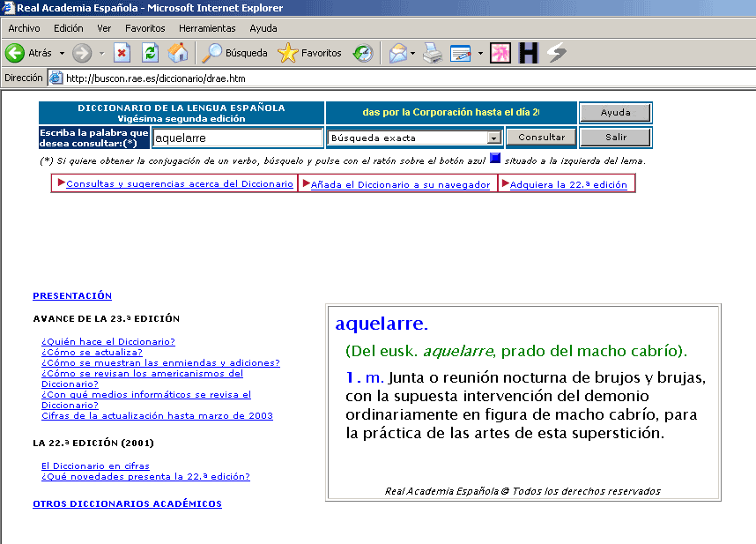Screen dimensions: 756x544
Task: Open Cifras de la actualización hasta marzo 2003
Action: (157, 416)
